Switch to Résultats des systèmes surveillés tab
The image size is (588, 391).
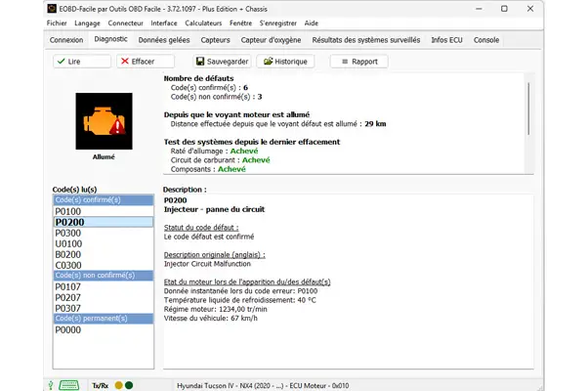coord(366,40)
